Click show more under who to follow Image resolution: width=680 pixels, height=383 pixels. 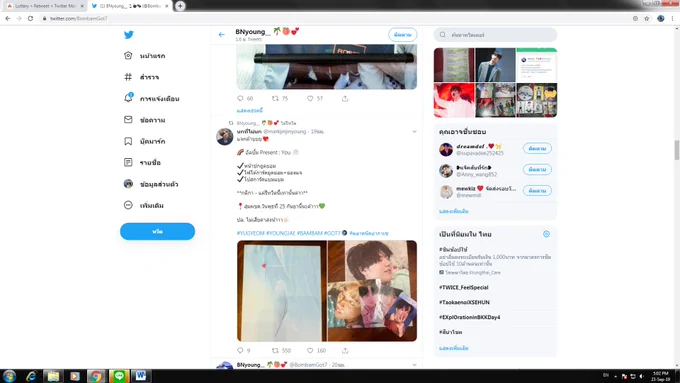454,211
